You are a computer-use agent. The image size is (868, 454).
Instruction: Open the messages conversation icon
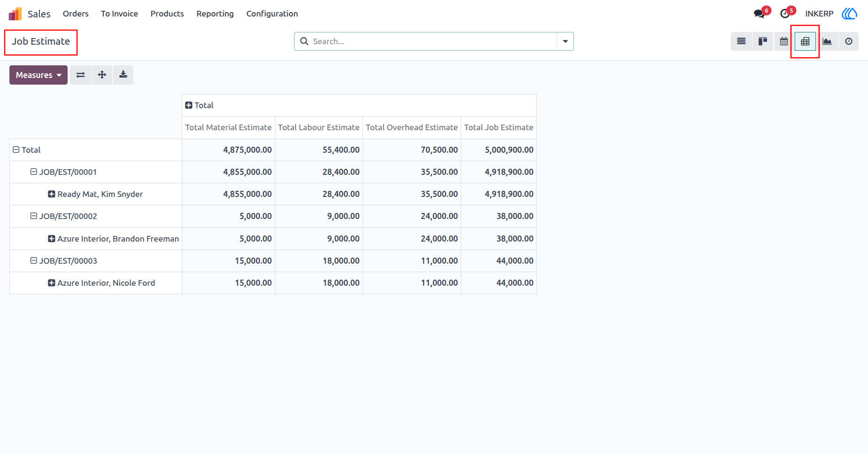coord(759,14)
